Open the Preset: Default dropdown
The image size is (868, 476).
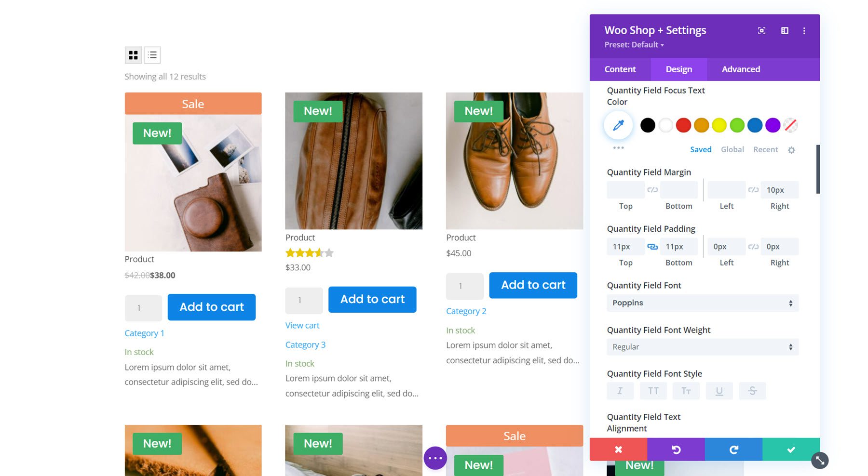633,45
